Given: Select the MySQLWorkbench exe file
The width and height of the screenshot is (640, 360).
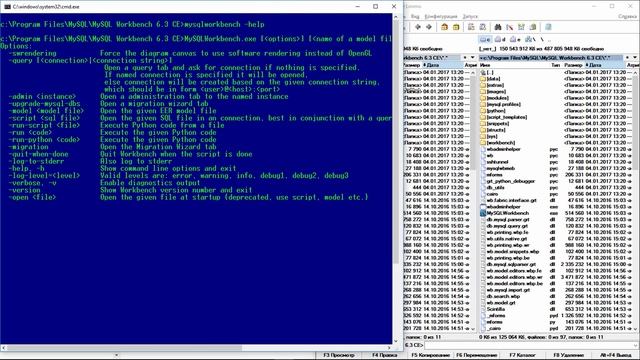Looking at the screenshot, I should coord(507,213).
